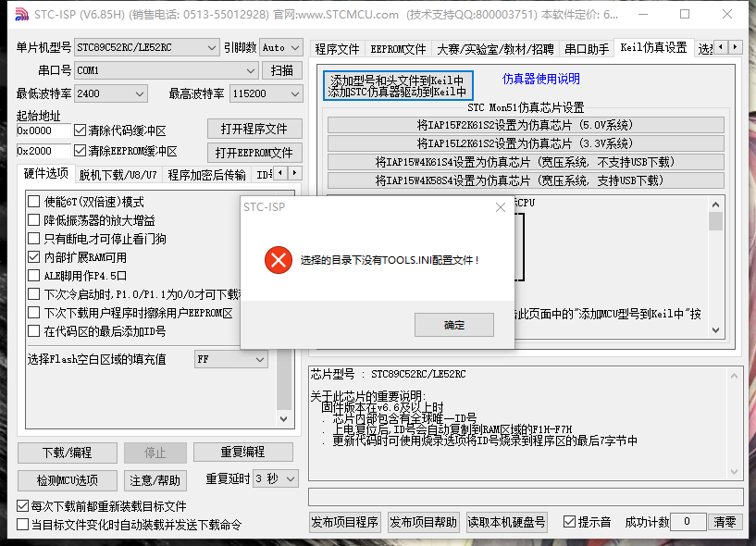Switch to the EEPROM文件 tab
This screenshot has width=756, height=546.
pos(398,49)
